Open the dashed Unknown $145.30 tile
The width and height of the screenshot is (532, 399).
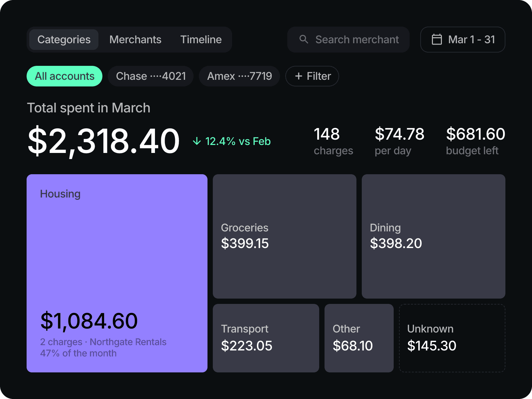tap(452, 338)
